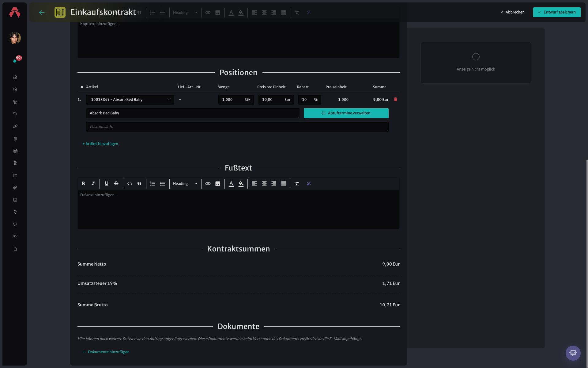588x368 pixels.
Task: Open the user avatar in sidebar
Action: [x=15, y=38]
